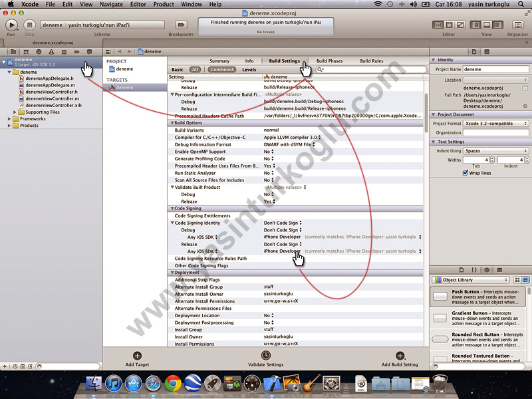Select the Basic settings filter
532x399 pixels.
(x=178, y=70)
